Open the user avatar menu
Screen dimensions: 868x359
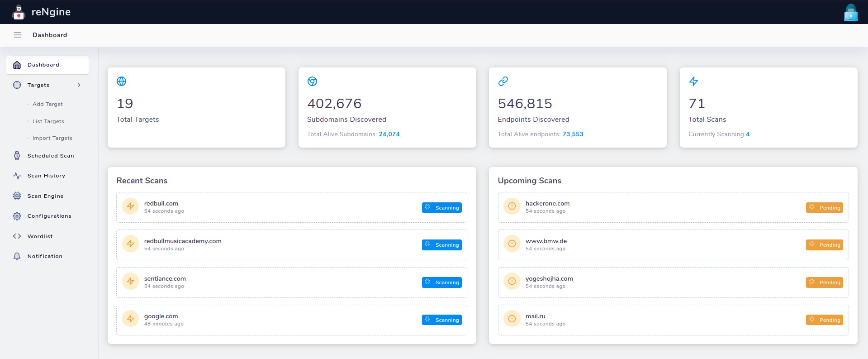(850, 12)
